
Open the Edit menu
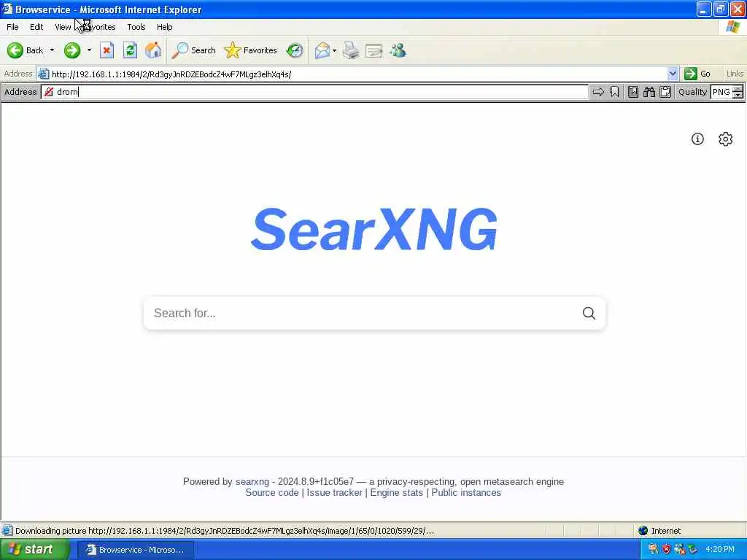(36, 27)
